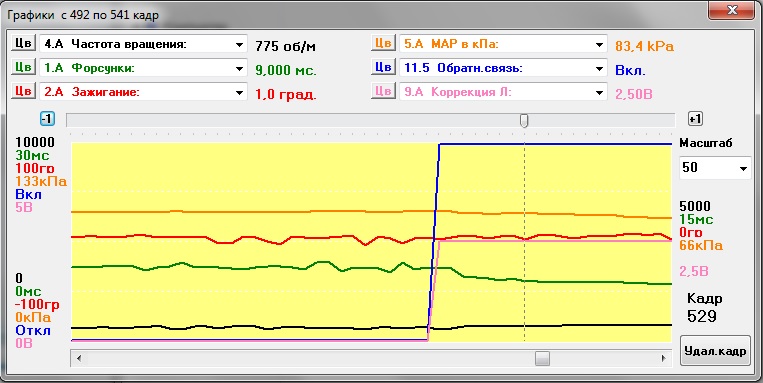Click the red Цв button for Зажигание

[x=23, y=91]
